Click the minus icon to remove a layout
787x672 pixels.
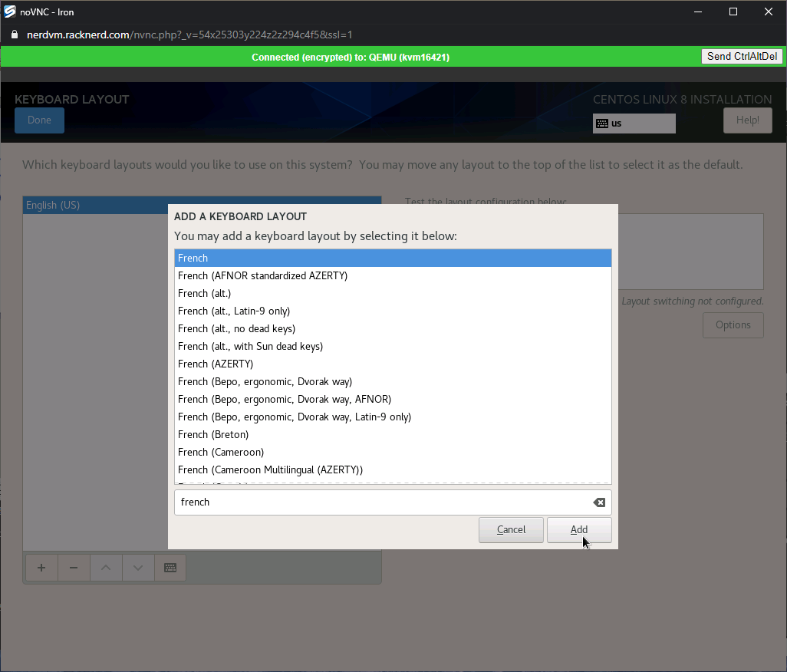point(74,568)
